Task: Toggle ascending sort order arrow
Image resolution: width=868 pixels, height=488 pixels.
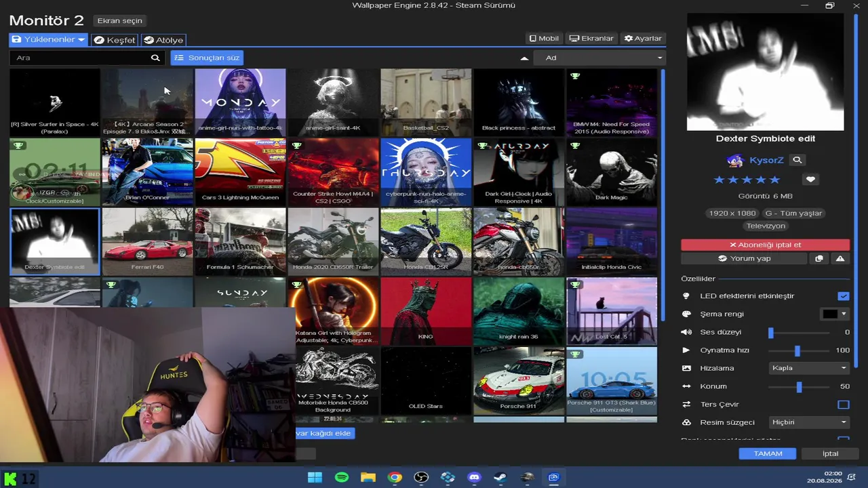Action: point(524,58)
